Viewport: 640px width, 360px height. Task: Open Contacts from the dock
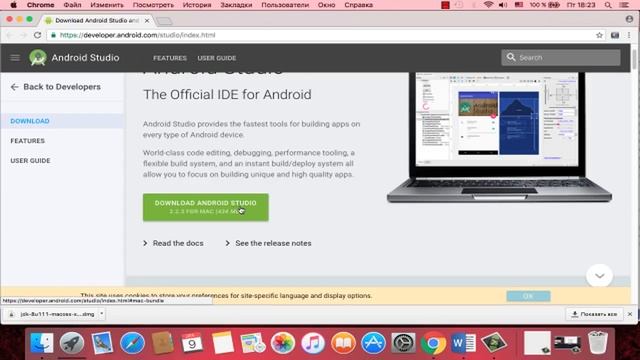point(162,342)
